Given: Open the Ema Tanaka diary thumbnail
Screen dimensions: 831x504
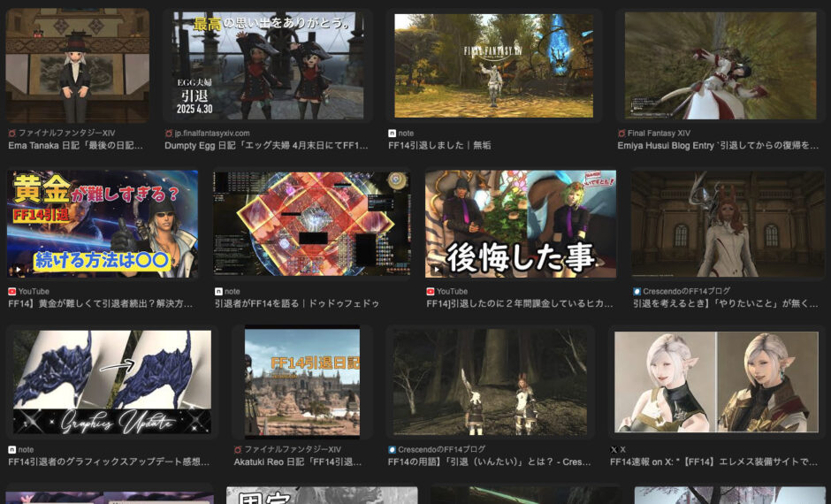Looking at the screenshot, I should pyautogui.click(x=78, y=65).
